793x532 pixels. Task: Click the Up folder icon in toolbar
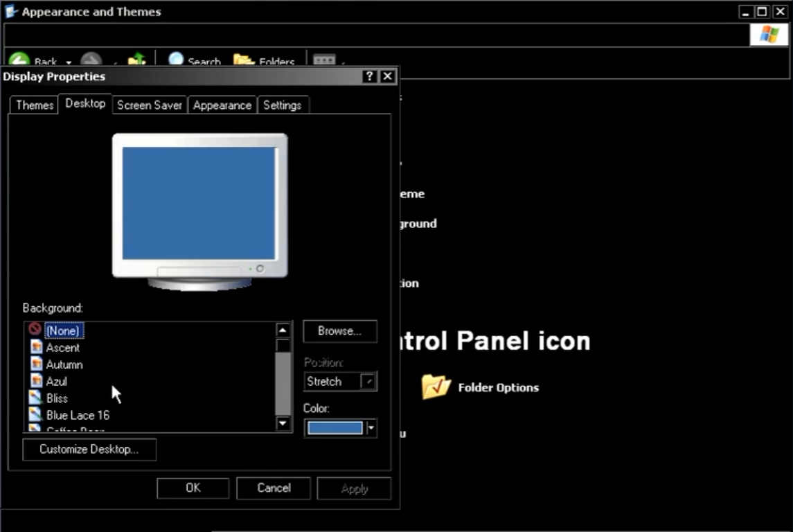click(x=136, y=60)
